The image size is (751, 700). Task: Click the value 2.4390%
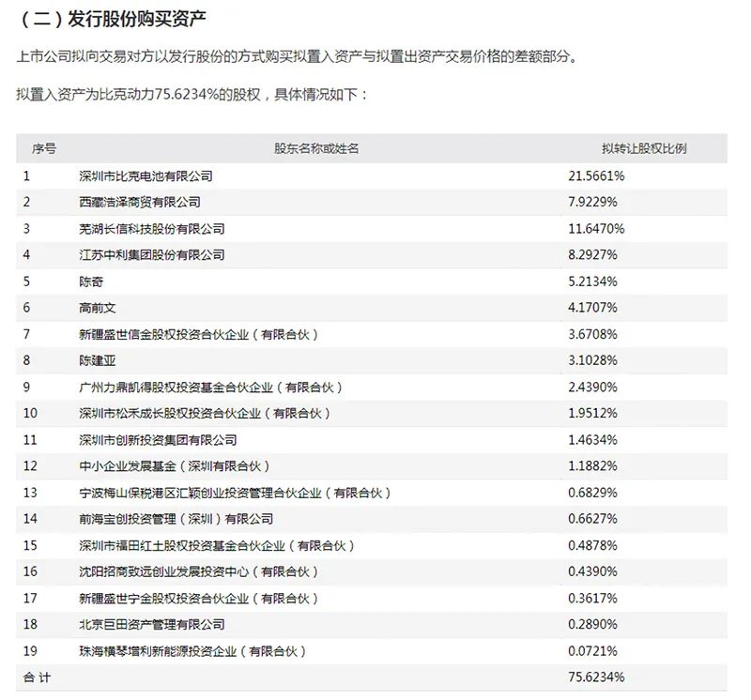coord(592,387)
